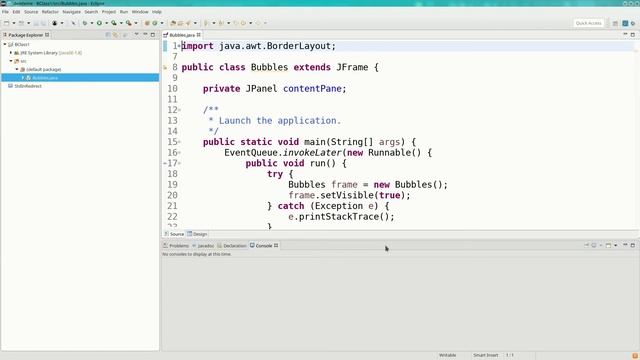Toggle Link with Editor in Package Explorer
This screenshot has height=360, width=640.
pyautogui.click(x=116, y=35)
